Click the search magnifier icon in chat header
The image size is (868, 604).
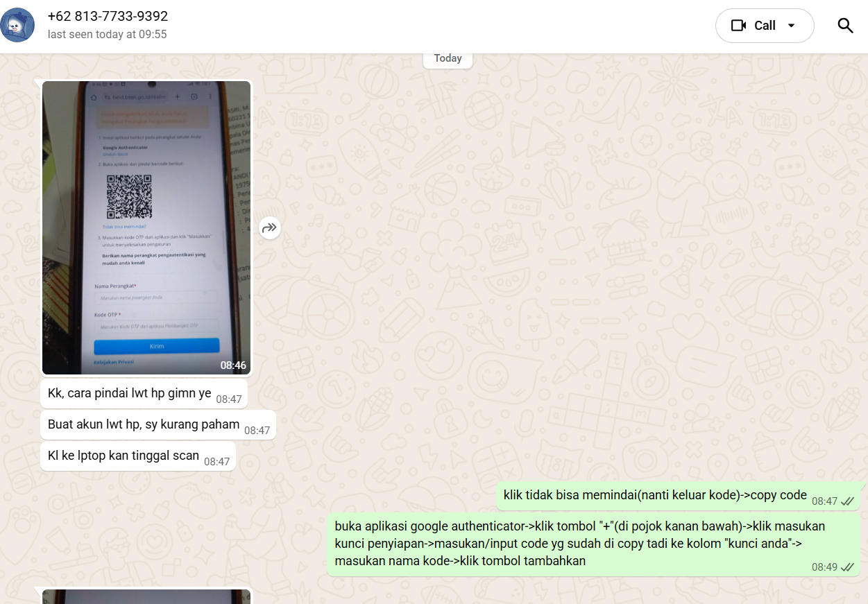click(844, 26)
